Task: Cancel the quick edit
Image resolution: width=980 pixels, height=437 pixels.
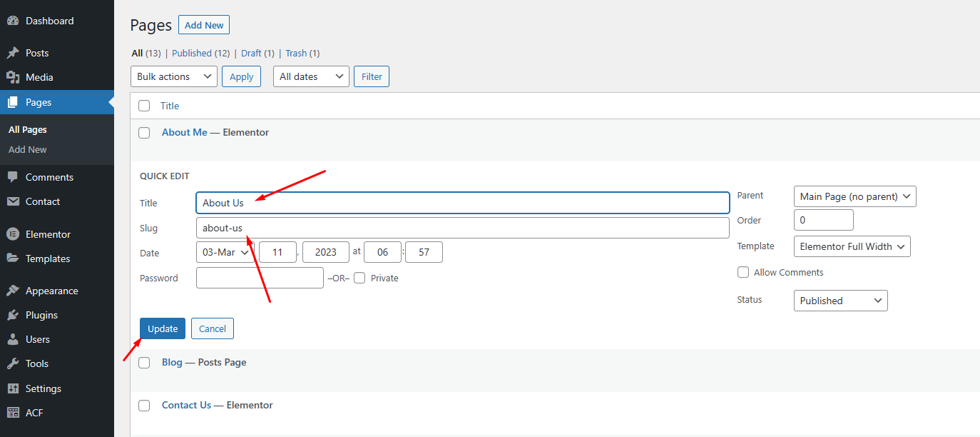Action: tap(213, 328)
